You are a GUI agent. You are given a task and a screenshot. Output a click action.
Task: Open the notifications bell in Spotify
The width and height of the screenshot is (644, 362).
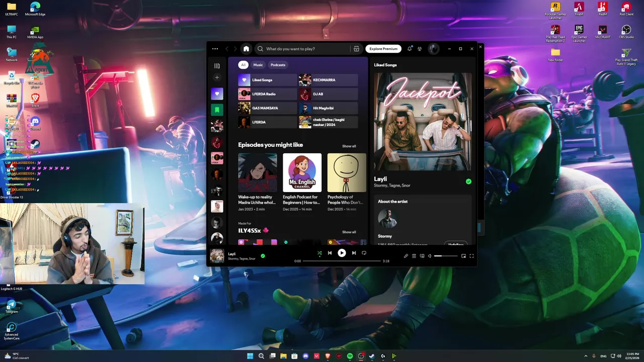click(410, 49)
